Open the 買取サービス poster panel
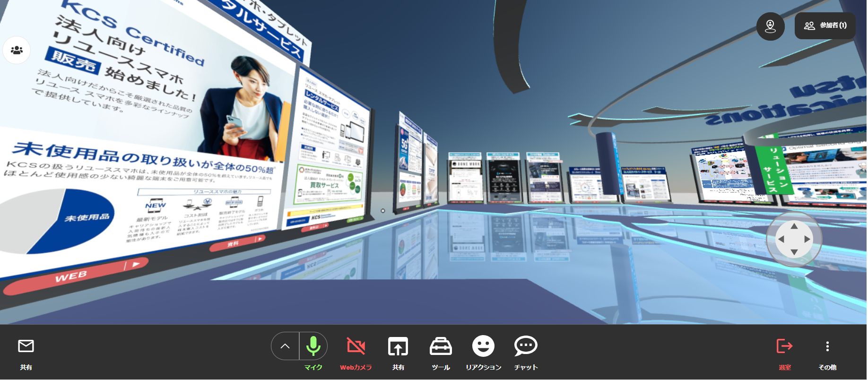868x380 pixels. (329, 185)
